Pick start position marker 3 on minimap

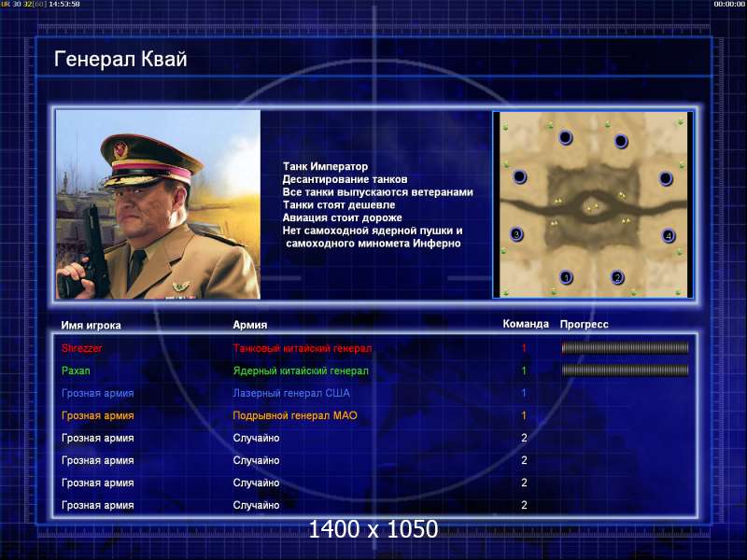pyautogui.click(x=516, y=234)
